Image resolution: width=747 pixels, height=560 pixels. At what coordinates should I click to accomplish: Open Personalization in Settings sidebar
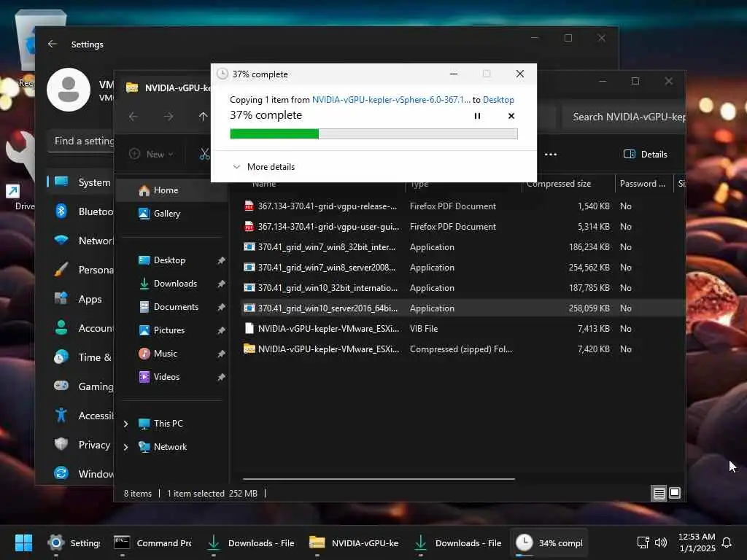point(81,270)
